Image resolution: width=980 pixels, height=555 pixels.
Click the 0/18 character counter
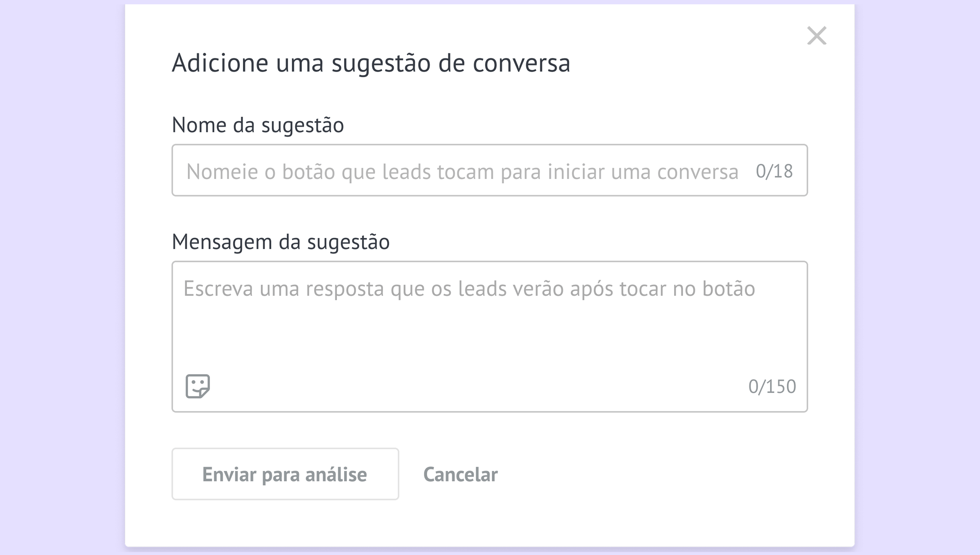point(774,171)
